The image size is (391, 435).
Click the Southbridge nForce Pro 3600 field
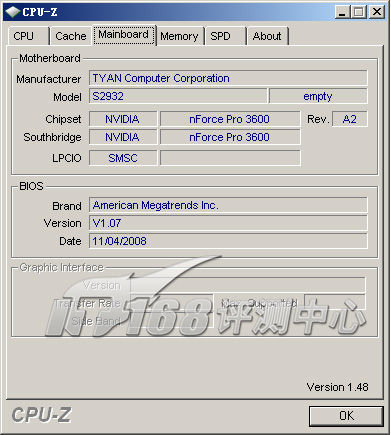[x=230, y=137]
